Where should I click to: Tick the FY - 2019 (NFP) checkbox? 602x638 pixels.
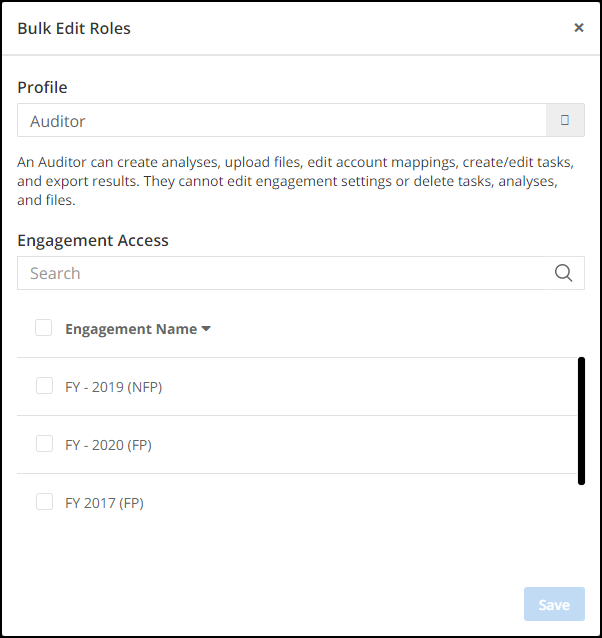[44, 386]
